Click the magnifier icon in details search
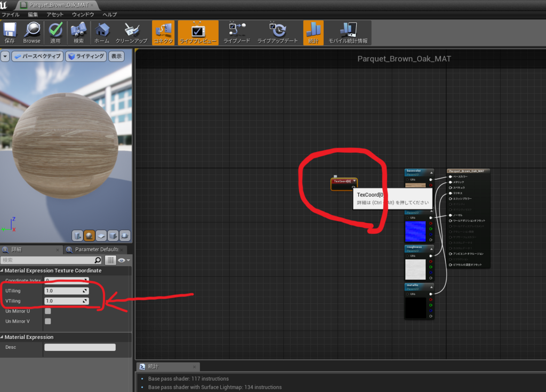The width and height of the screenshot is (546, 392). coord(98,260)
